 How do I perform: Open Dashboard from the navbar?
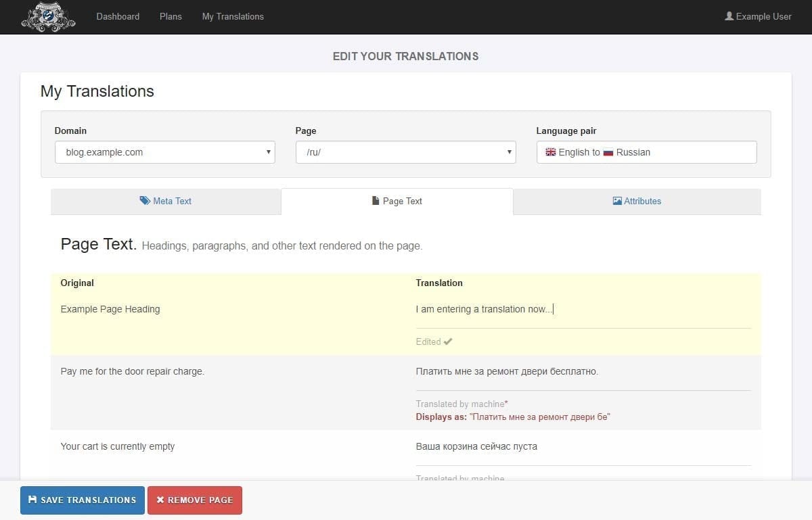coord(118,16)
